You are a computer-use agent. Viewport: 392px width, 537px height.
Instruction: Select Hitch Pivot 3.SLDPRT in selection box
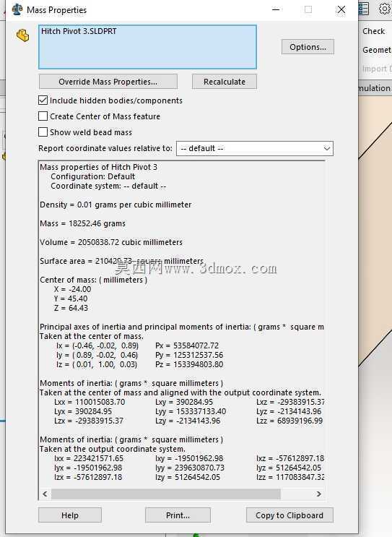79,31
